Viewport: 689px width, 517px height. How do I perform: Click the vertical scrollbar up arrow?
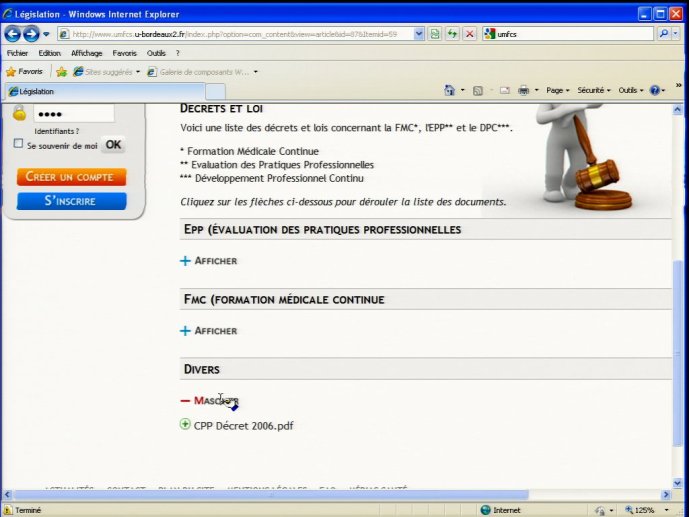click(678, 109)
